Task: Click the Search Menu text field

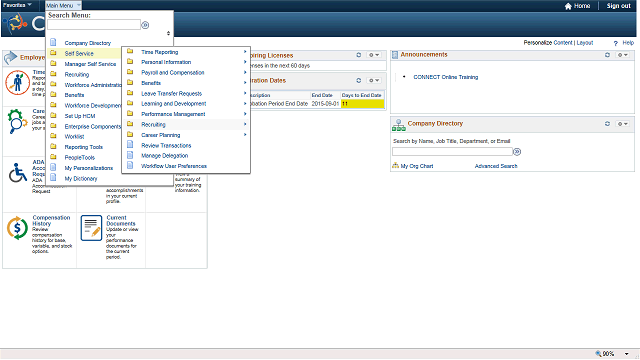Action: pyautogui.click(x=94, y=25)
